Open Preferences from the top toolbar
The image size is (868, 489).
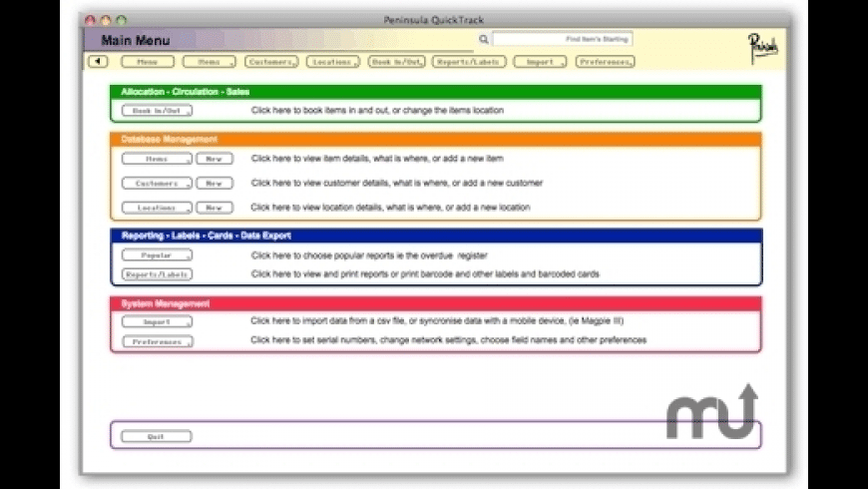coord(605,62)
